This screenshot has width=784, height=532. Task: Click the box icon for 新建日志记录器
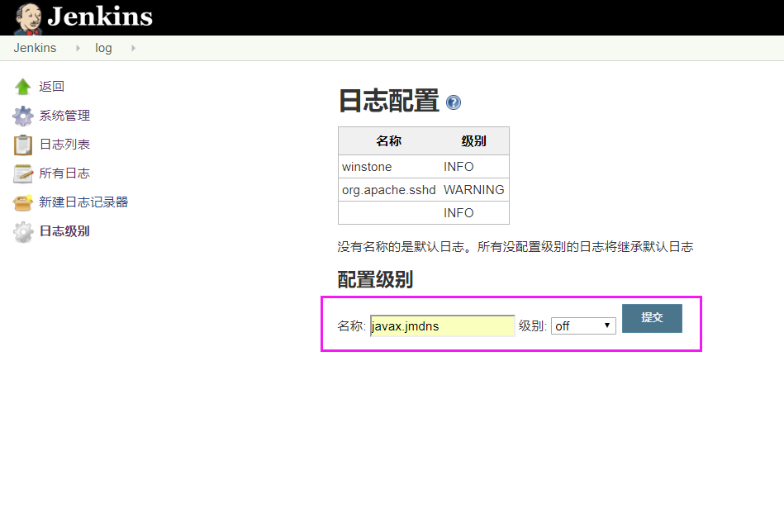tap(22, 202)
